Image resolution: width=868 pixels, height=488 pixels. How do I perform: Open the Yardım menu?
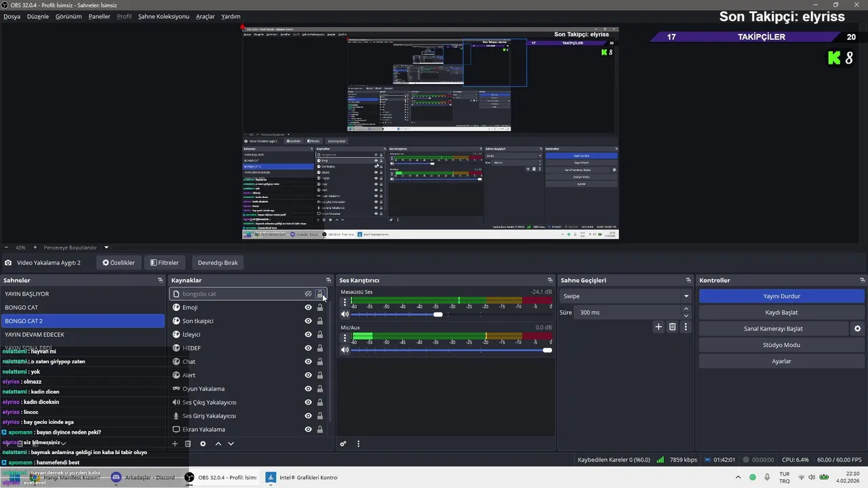(x=231, y=16)
